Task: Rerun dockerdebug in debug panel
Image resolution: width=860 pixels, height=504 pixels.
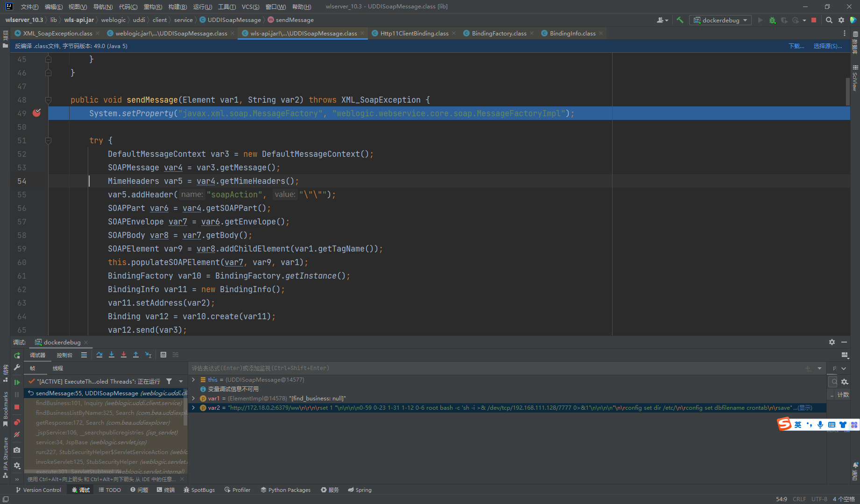Action: tap(17, 355)
